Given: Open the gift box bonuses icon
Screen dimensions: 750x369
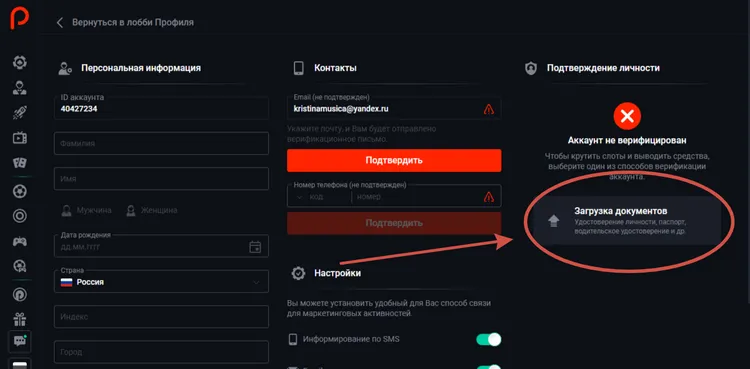Looking at the screenshot, I should click(x=20, y=318).
